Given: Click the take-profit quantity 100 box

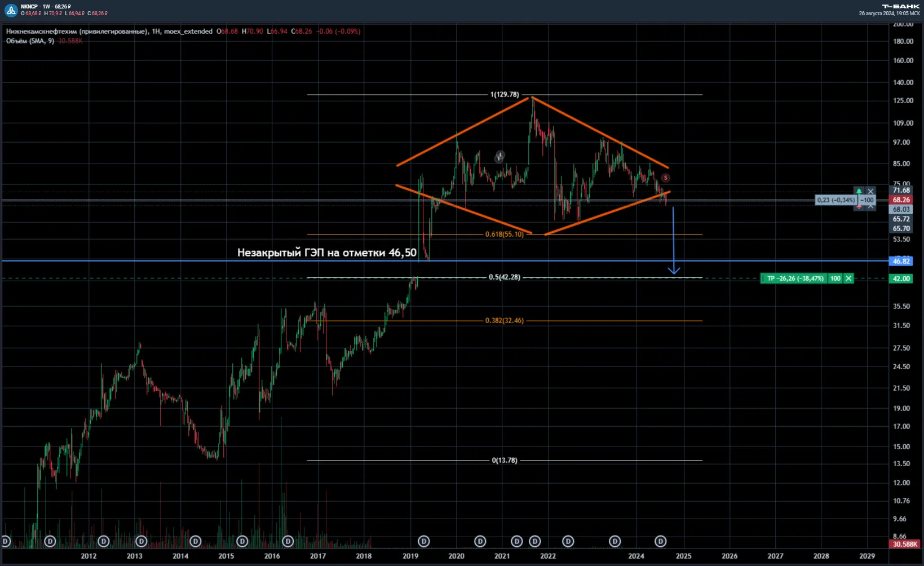Looking at the screenshot, I should 835,278.
